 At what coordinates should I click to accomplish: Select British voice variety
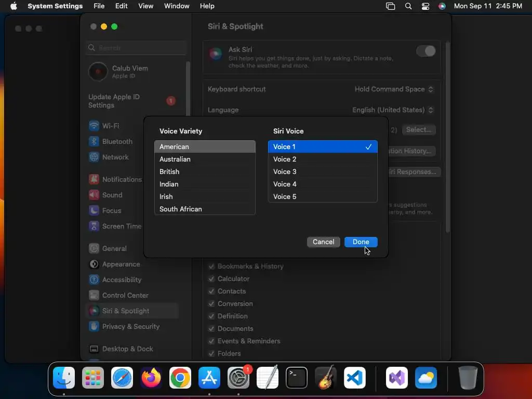205,171
